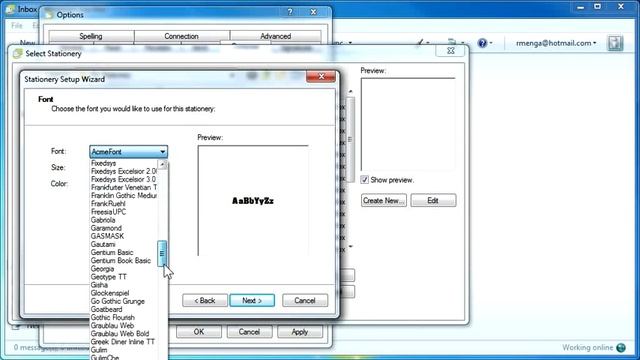Select Fixedsys Excelsior 3.0 font
This screenshot has width=640, height=360.
[x=124, y=179]
